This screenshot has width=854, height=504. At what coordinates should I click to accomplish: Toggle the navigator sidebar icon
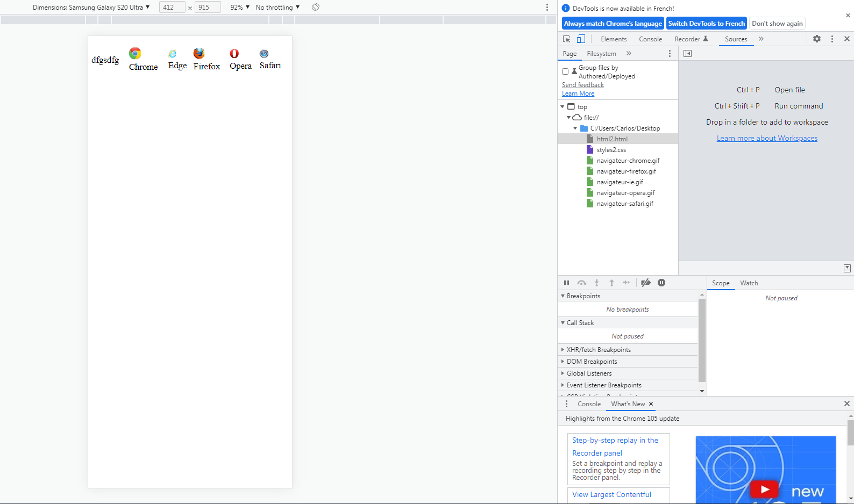tap(687, 53)
